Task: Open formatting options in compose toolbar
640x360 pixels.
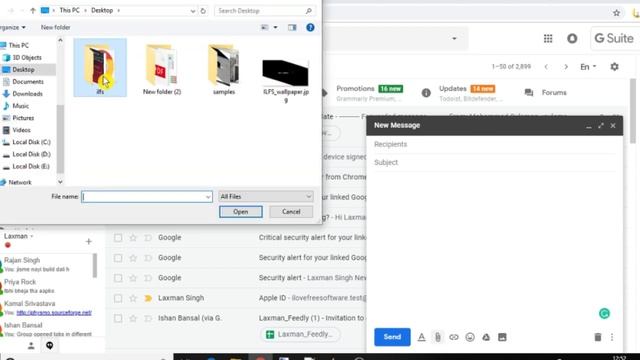Action: pos(422,337)
